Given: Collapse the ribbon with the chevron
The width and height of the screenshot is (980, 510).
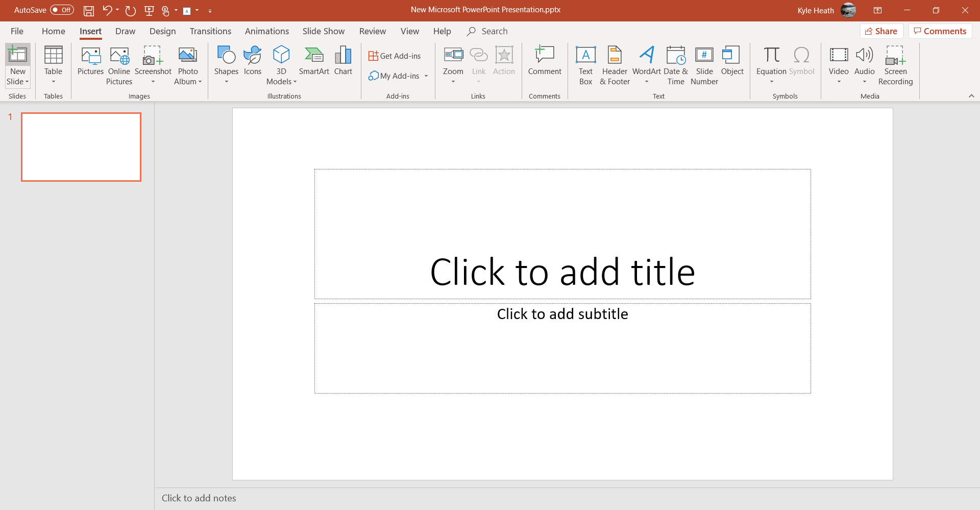Looking at the screenshot, I should [x=971, y=95].
